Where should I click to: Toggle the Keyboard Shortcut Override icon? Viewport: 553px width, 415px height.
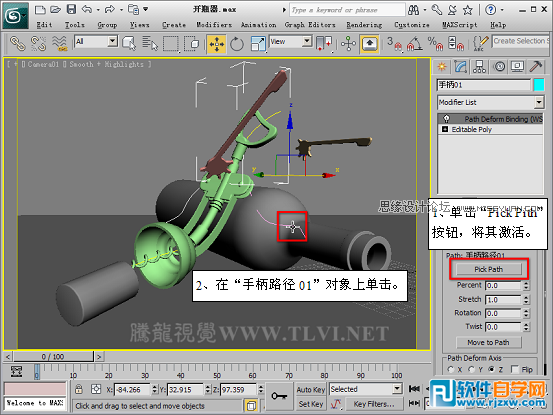click(x=369, y=44)
